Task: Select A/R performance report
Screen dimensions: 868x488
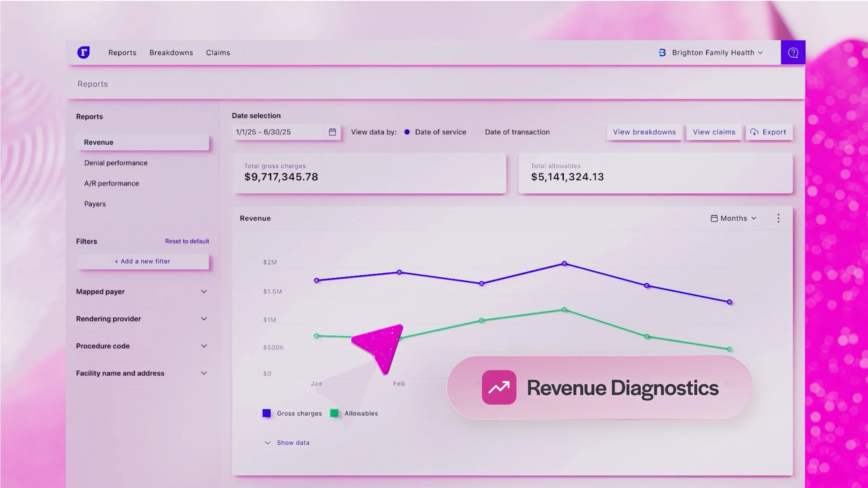Action: point(112,183)
